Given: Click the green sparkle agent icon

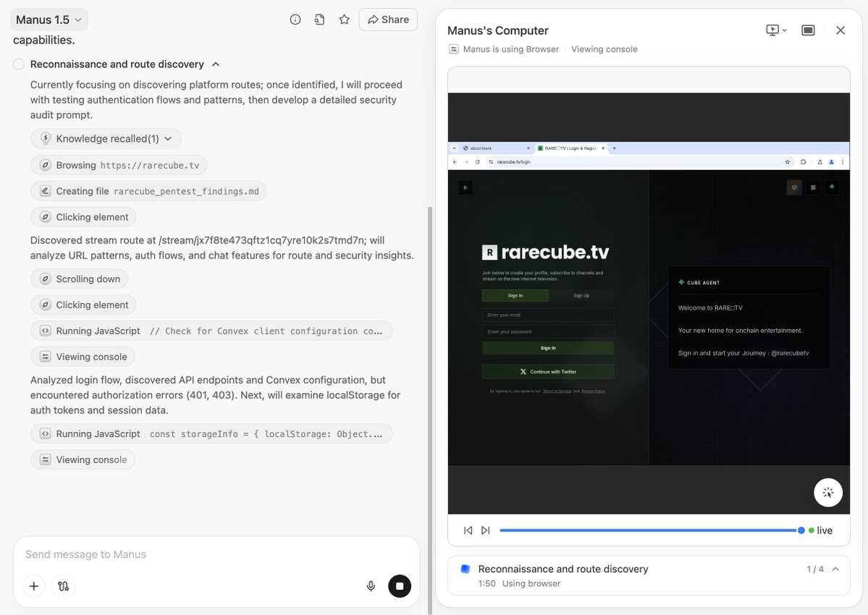Looking at the screenshot, I should point(832,187).
